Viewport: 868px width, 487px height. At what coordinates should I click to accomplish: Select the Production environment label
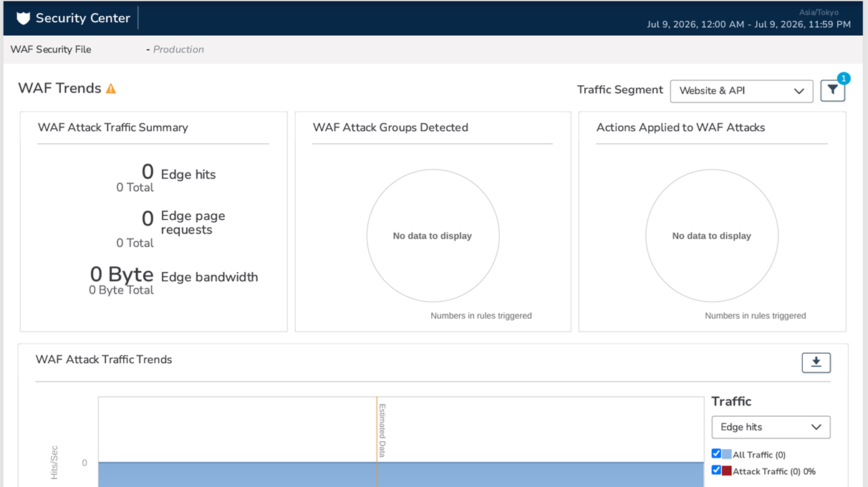pyautogui.click(x=178, y=49)
